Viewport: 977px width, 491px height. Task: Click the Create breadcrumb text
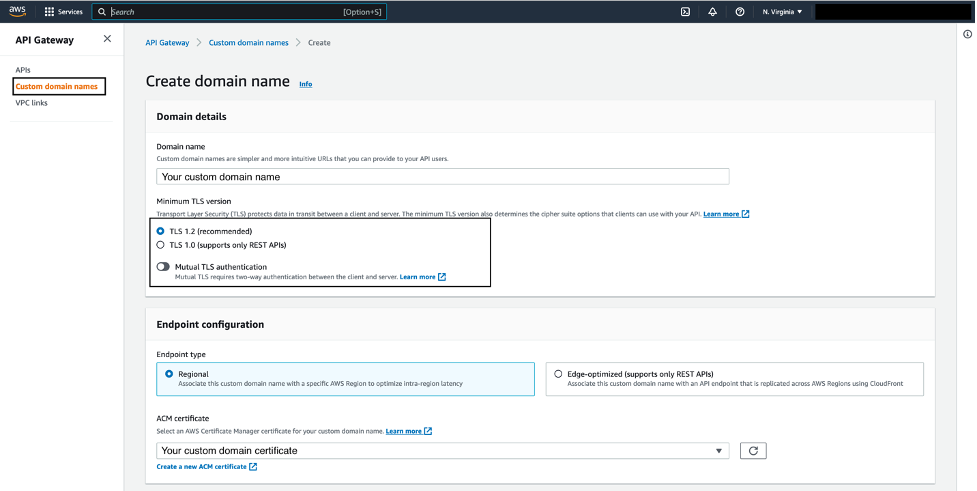319,42
